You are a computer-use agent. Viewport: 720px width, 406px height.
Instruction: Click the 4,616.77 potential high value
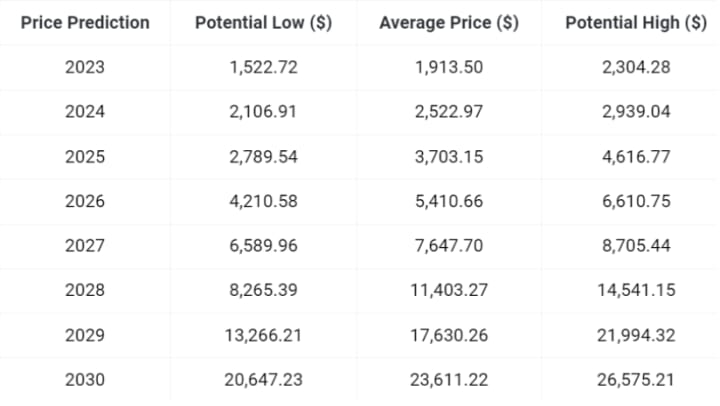[636, 157]
